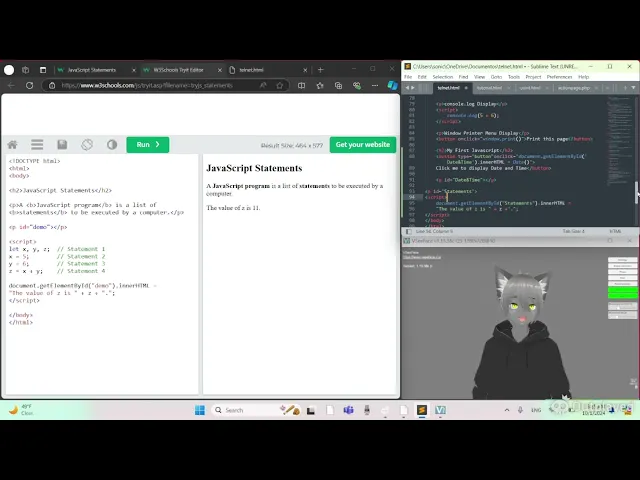Open the Tools menu in Sublime Text
640x480 pixels.
[x=514, y=77]
